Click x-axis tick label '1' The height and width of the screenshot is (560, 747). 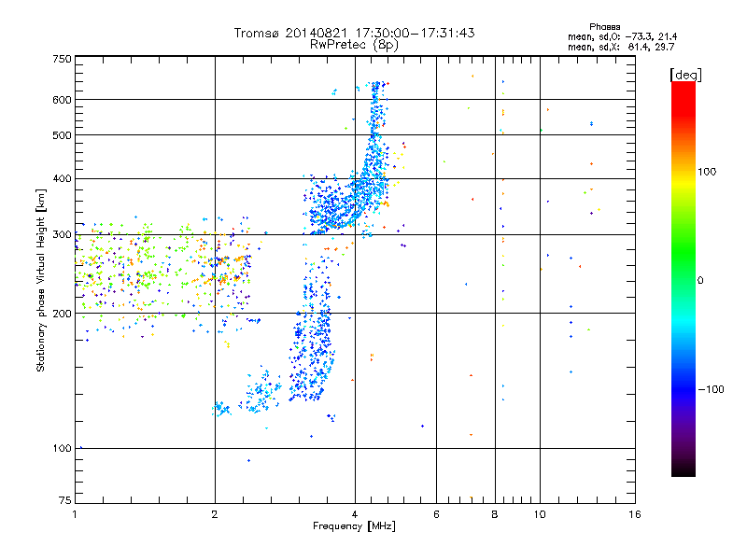pos(75,514)
